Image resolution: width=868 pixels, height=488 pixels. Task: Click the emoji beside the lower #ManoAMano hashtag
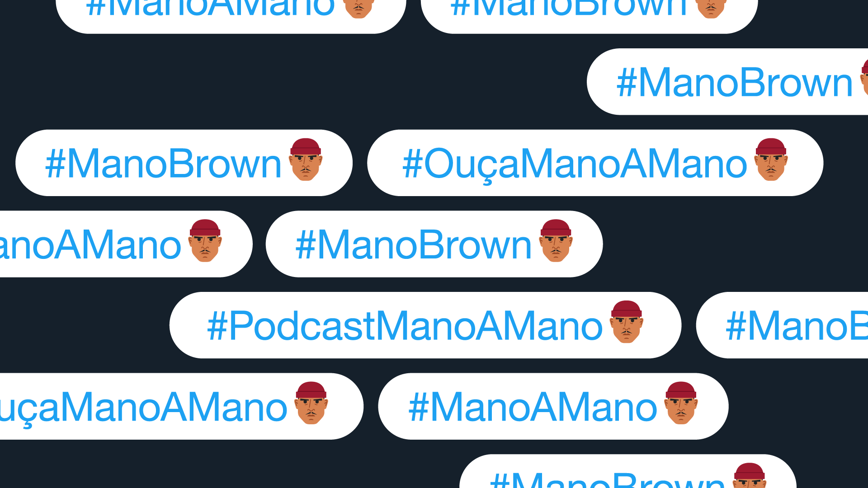coord(681,403)
